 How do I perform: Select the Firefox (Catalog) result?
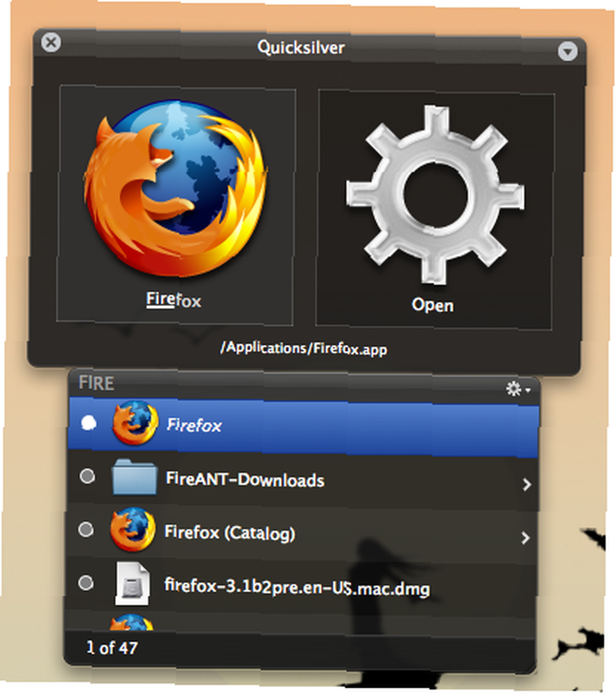point(302,532)
